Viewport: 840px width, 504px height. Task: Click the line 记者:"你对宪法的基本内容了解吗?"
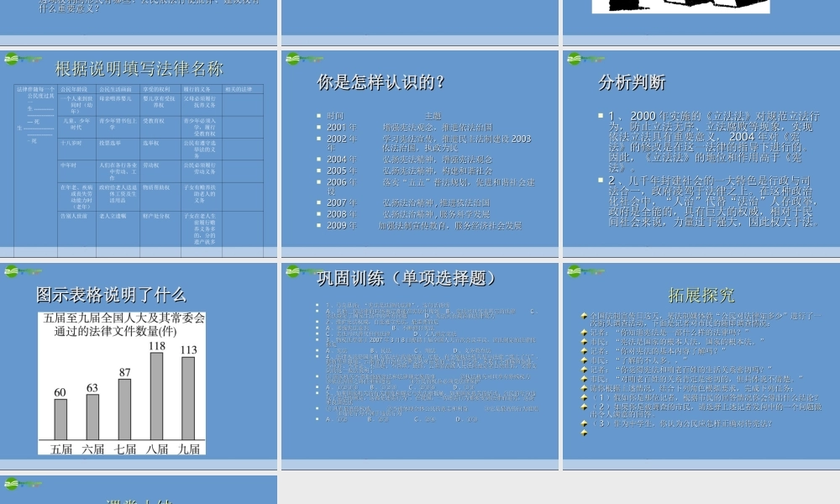point(658,351)
